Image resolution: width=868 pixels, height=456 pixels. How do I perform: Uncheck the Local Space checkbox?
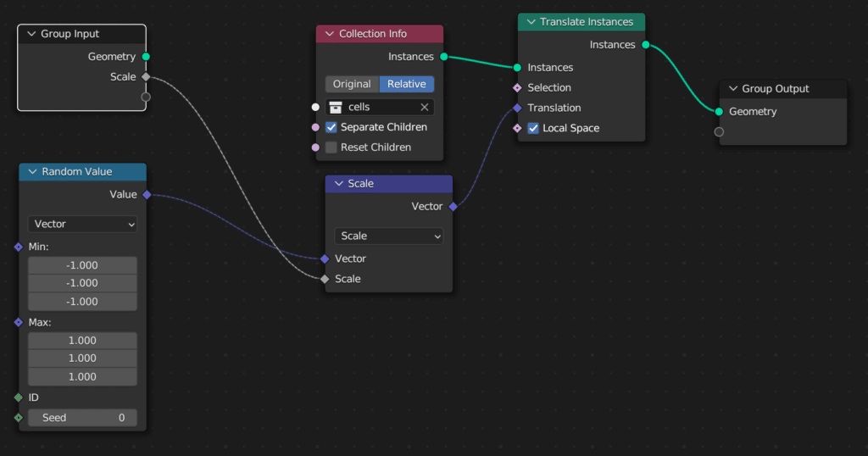[533, 129]
